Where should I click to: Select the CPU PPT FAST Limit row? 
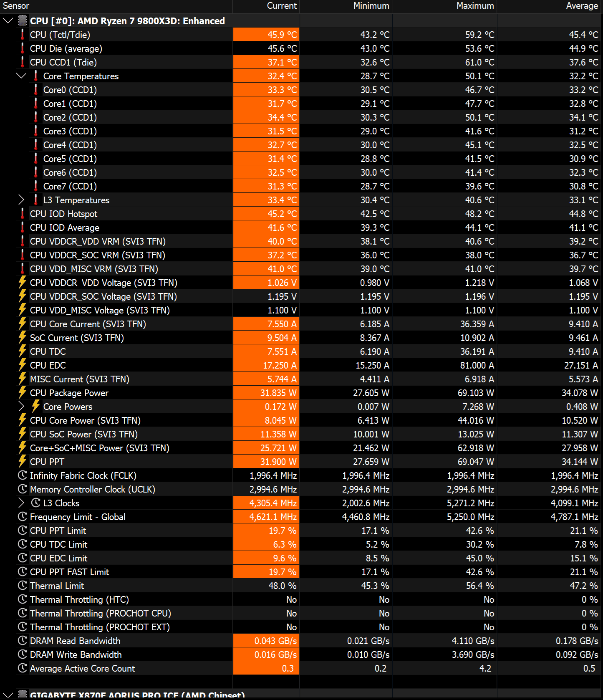coord(301,572)
